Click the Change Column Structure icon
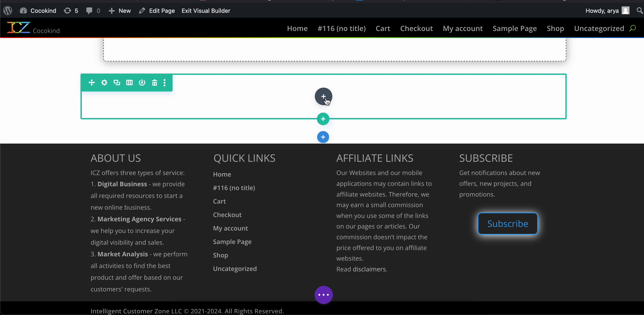644x315 pixels. point(129,82)
